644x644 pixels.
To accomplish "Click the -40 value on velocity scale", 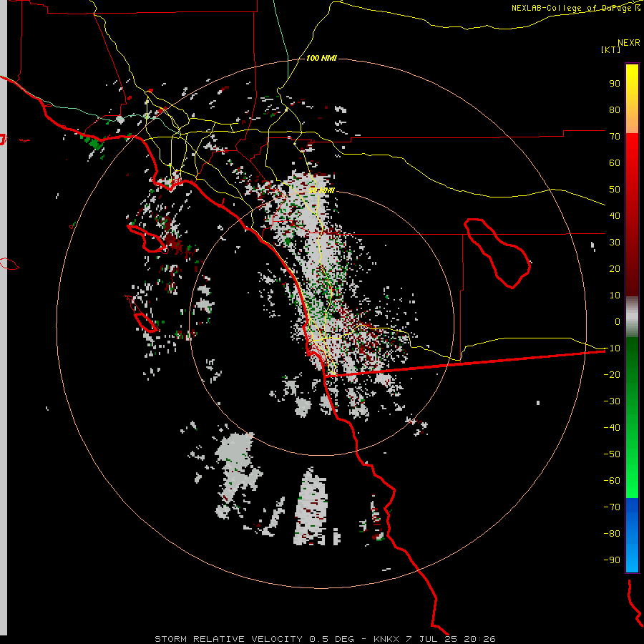I will (x=612, y=428).
